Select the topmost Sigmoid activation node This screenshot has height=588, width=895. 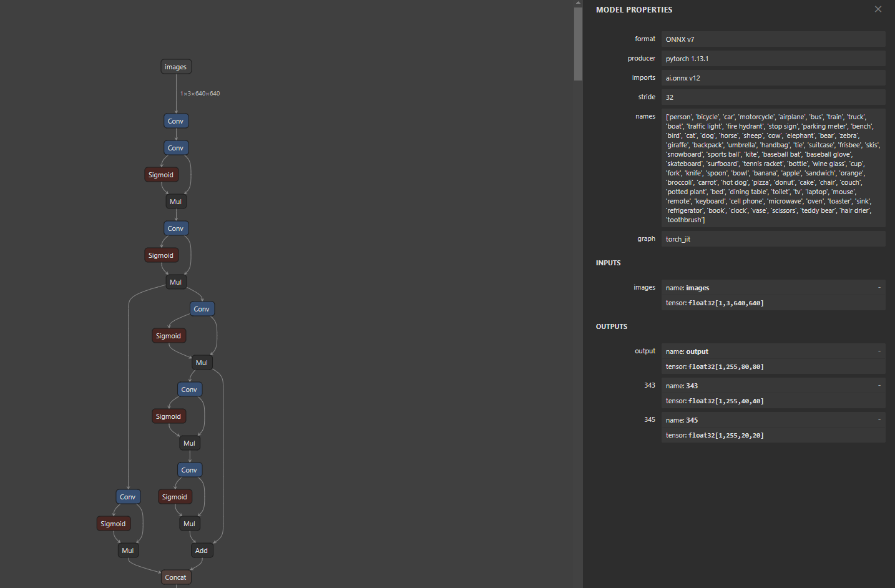pyautogui.click(x=161, y=174)
